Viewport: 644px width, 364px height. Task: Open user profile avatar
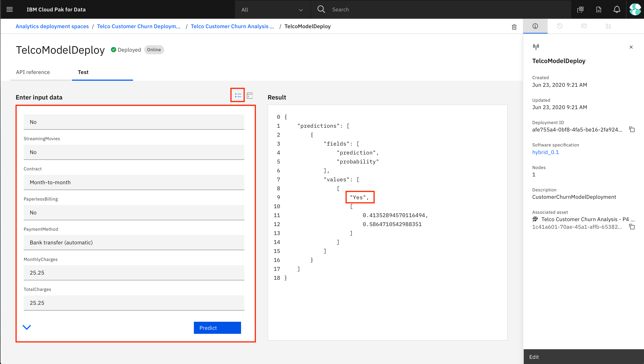635,9
